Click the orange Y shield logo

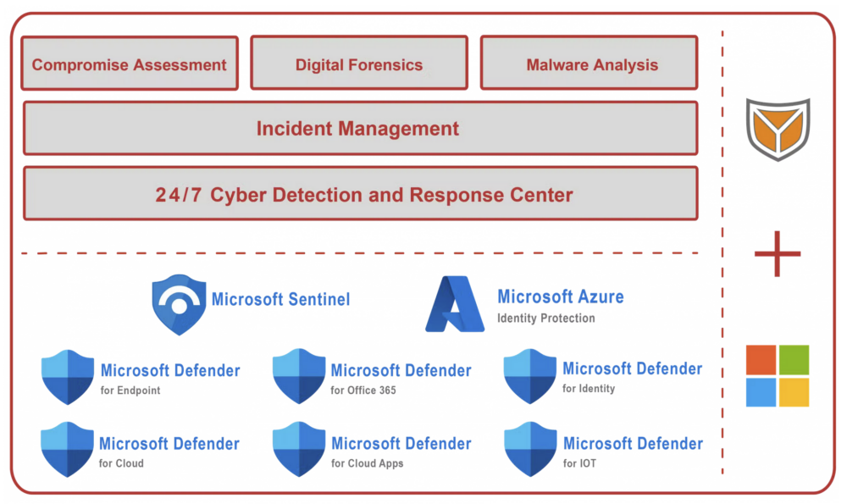pyautogui.click(x=778, y=129)
